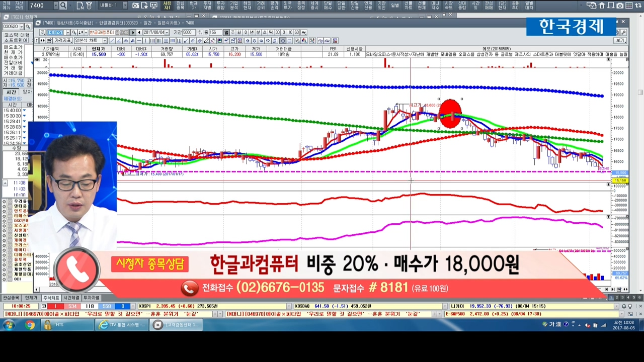Click the wrench settings icon near 보기

(x=624, y=33)
